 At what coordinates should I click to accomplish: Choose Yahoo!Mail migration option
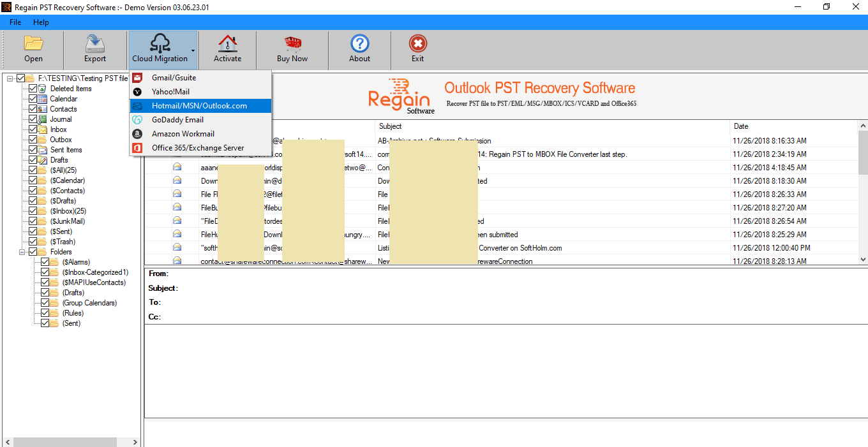coord(201,92)
